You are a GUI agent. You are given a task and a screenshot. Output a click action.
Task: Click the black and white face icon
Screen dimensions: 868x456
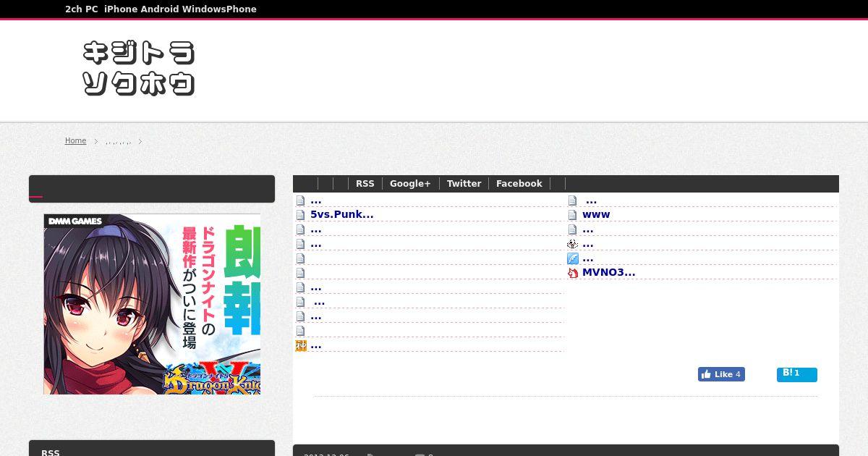(x=573, y=244)
